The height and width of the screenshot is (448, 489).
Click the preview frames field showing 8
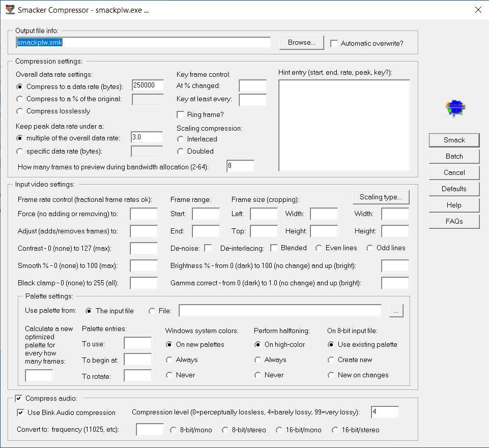tap(241, 166)
